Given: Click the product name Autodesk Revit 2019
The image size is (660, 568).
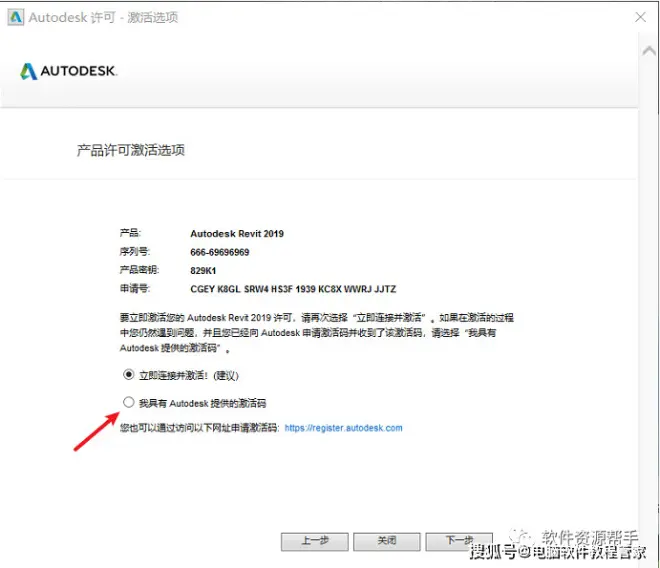Looking at the screenshot, I should [237, 234].
